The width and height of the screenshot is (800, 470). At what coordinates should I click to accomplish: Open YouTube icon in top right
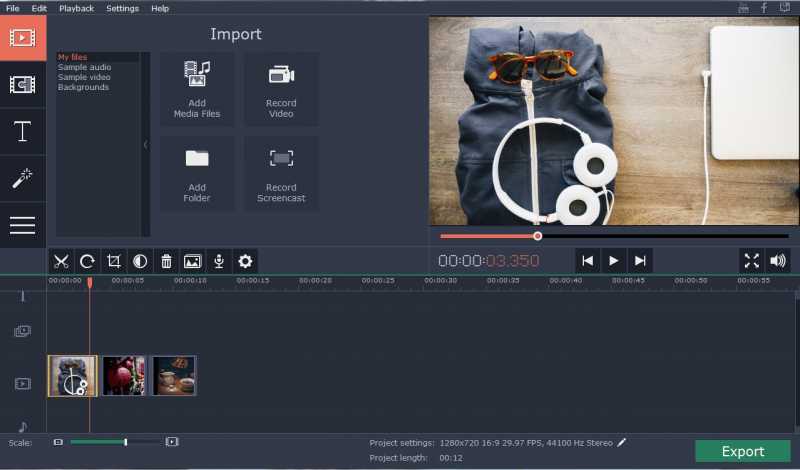pos(743,8)
